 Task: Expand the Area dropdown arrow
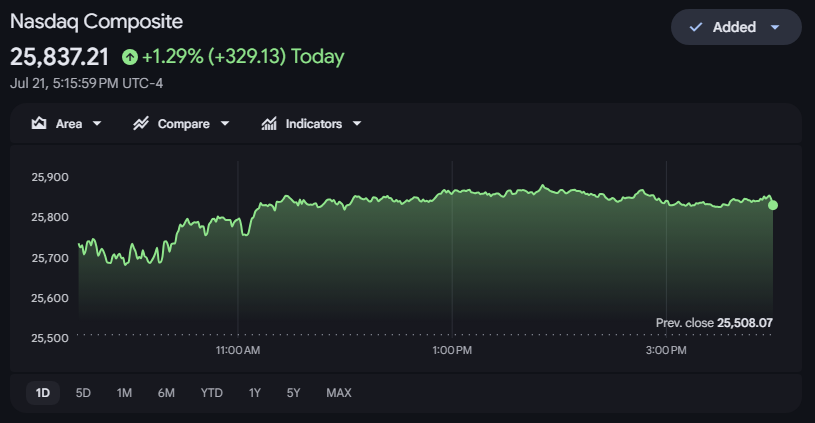coord(97,124)
